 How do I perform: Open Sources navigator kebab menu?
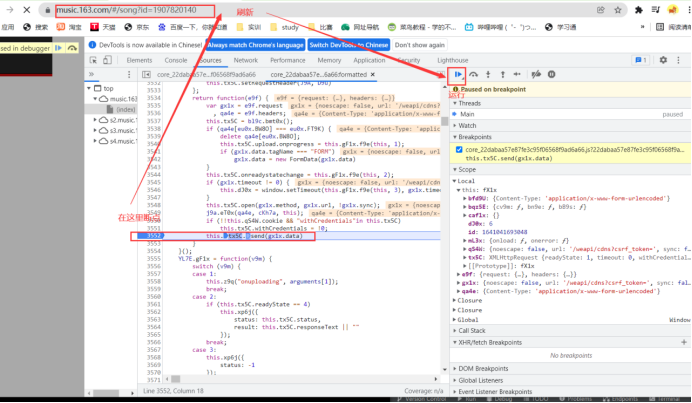click(129, 74)
